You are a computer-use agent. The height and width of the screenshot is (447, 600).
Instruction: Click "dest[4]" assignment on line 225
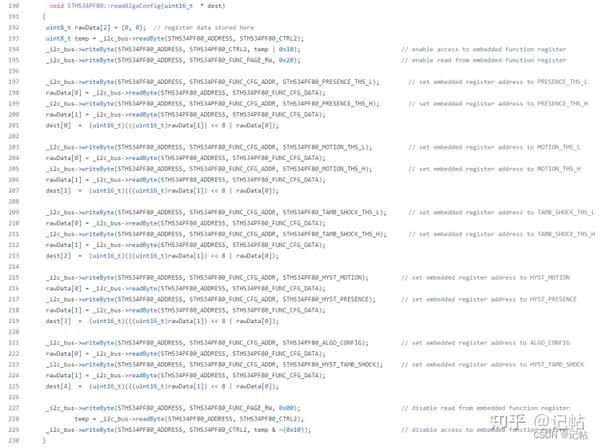[x=58, y=387]
